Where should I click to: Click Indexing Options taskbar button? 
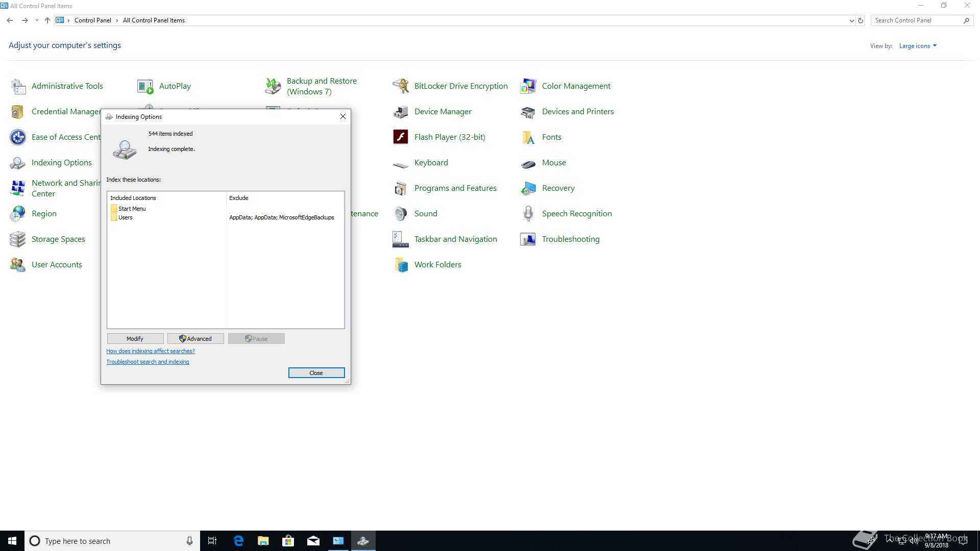click(x=363, y=541)
